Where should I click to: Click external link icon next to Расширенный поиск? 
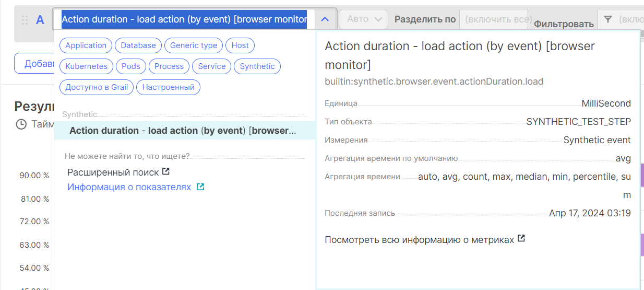coord(166,171)
